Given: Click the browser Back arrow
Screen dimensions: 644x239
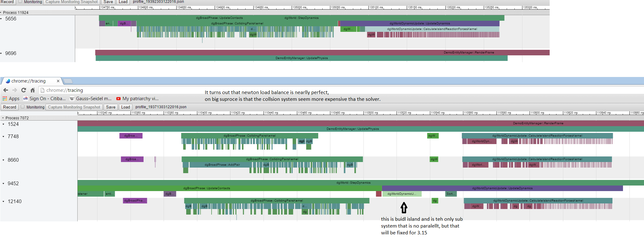Looking at the screenshot, I should click(x=6, y=90).
